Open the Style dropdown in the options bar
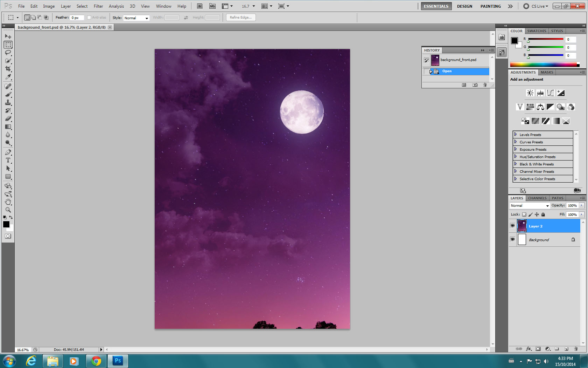Image resolution: width=588 pixels, height=368 pixels. (136, 18)
